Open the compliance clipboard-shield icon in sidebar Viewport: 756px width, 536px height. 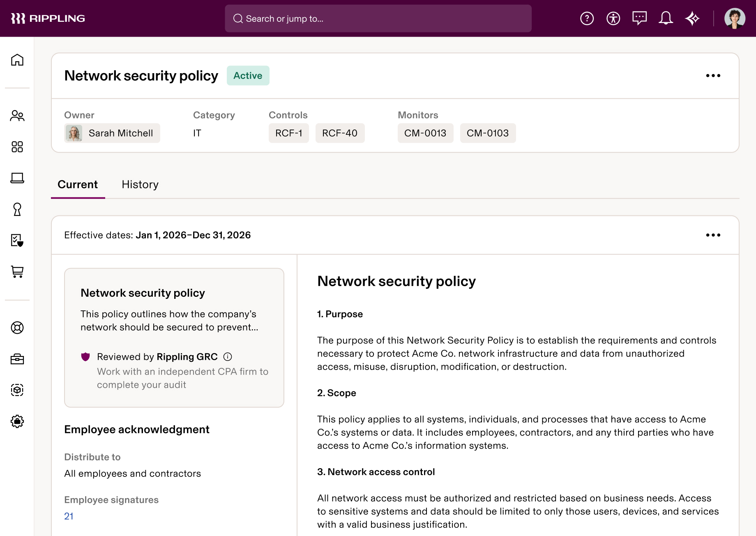tap(17, 241)
